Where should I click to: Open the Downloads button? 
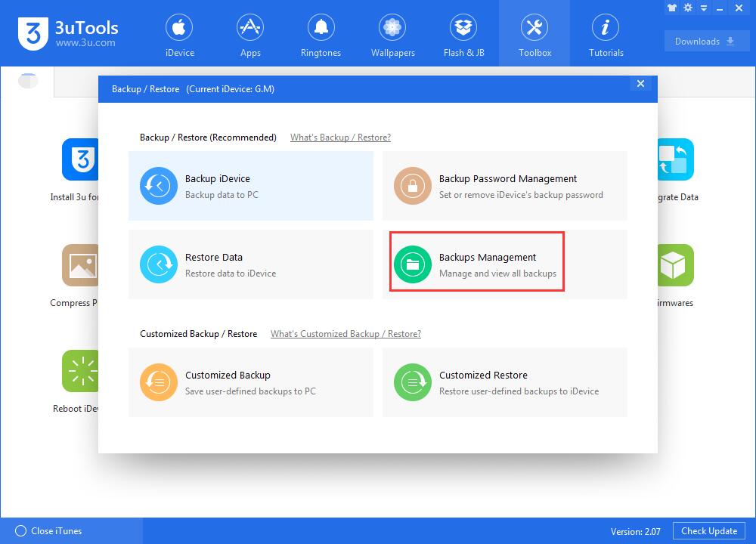click(x=706, y=42)
